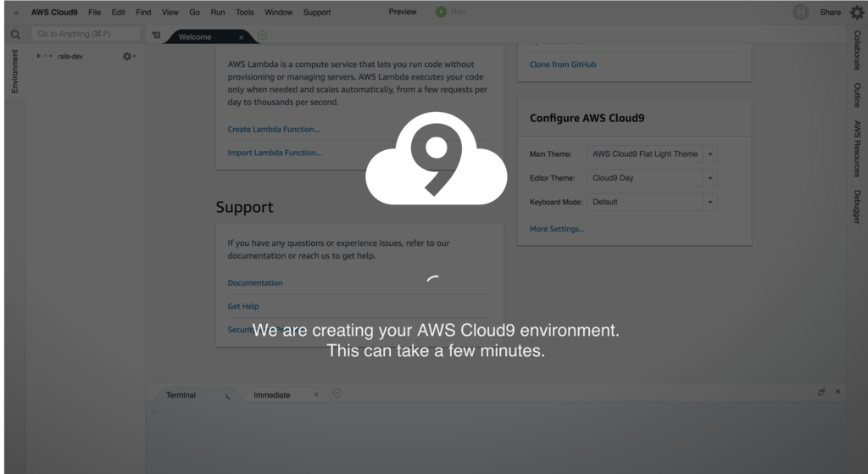Click the Preview button
The width and height of the screenshot is (868, 474).
pos(403,12)
